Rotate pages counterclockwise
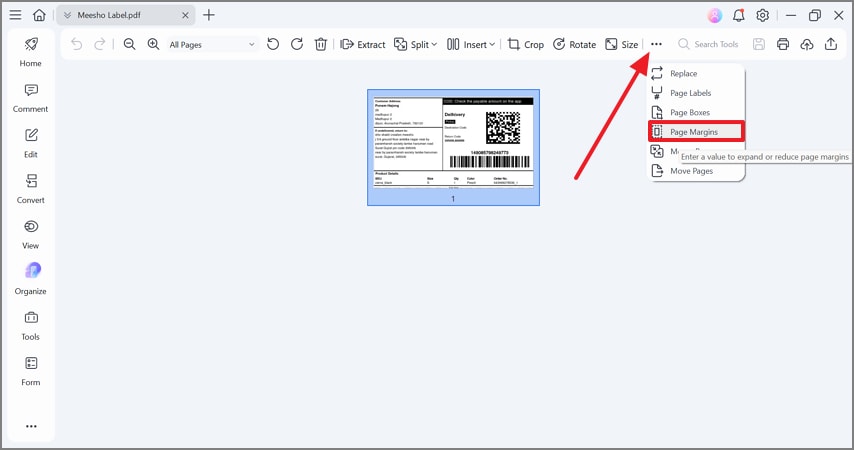854x450 pixels. click(x=273, y=44)
